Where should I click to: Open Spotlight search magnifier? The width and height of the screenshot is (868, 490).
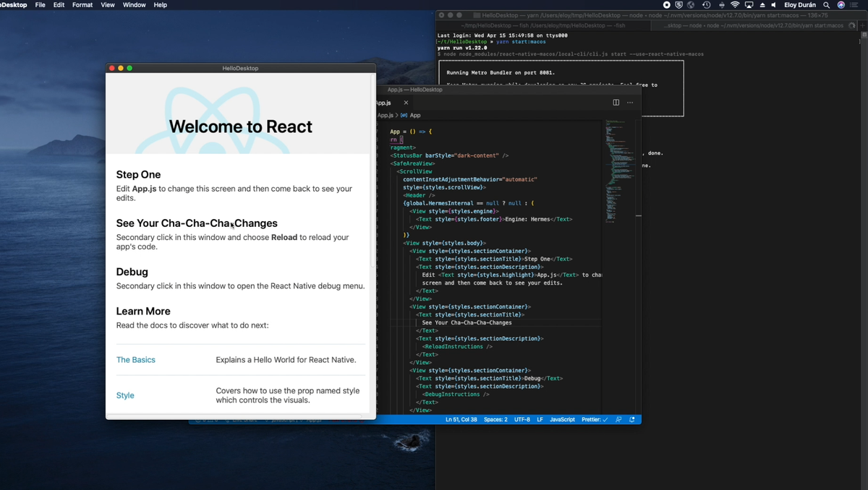pos(826,4)
